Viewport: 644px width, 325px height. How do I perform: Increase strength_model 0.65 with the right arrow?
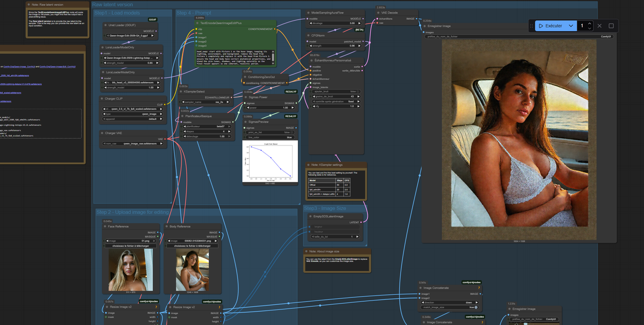(x=156, y=63)
